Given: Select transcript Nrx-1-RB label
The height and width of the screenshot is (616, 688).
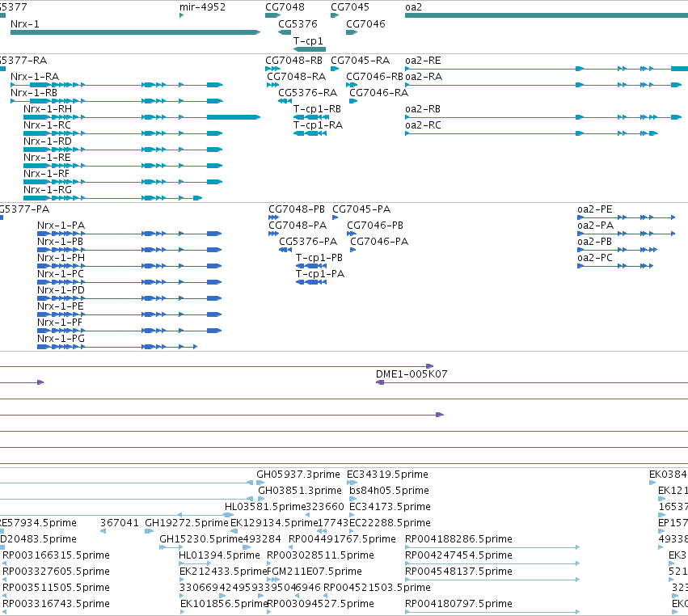Looking at the screenshot, I should pyautogui.click(x=34, y=93).
